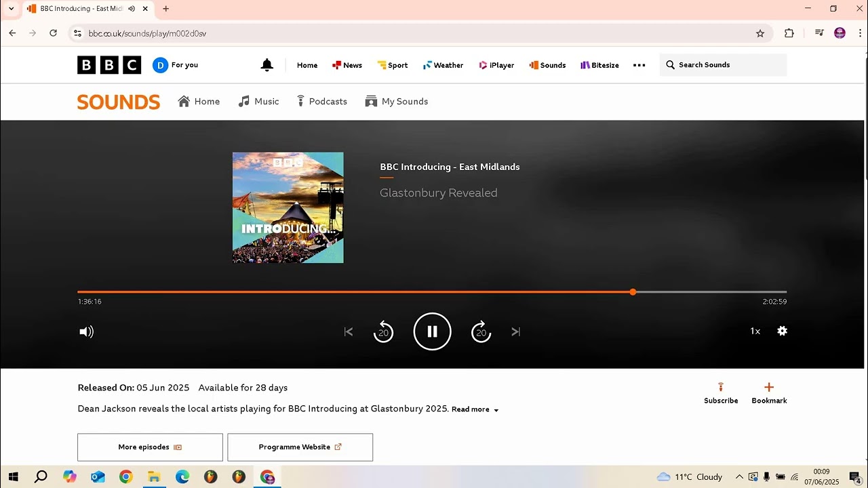Close the BBC Introducing browser tab
Image resolution: width=868 pixels, height=488 pixels.
[145, 9]
